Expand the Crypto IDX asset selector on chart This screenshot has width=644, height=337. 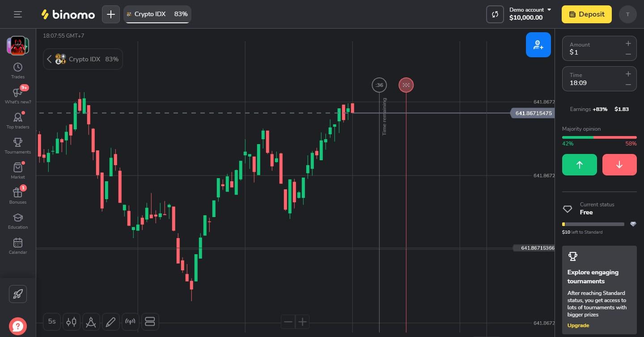pyautogui.click(x=83, y=59)
